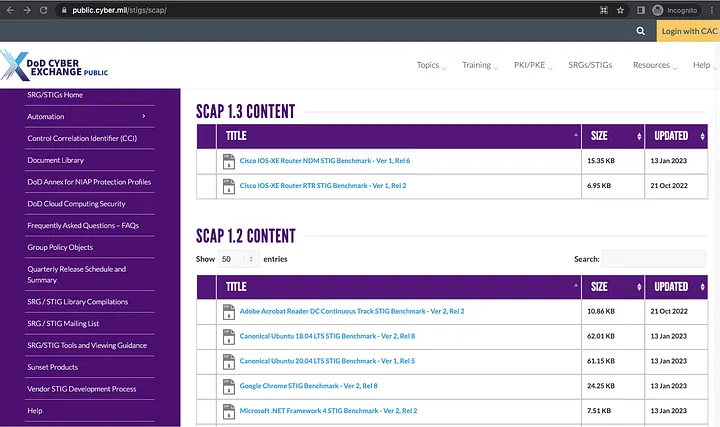Click the browser forward arrow
720x427 pixels.
pyautogui.click(x=27, y=10)
